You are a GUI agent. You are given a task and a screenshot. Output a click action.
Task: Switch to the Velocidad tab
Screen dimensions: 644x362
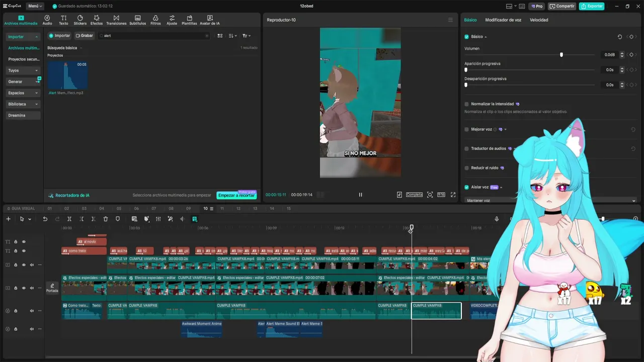coord(539,20)
